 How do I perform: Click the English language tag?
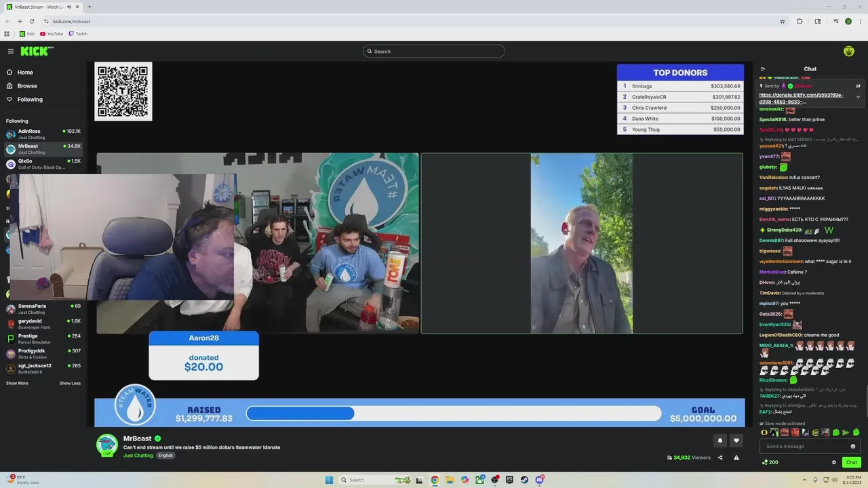coord(165,455)
